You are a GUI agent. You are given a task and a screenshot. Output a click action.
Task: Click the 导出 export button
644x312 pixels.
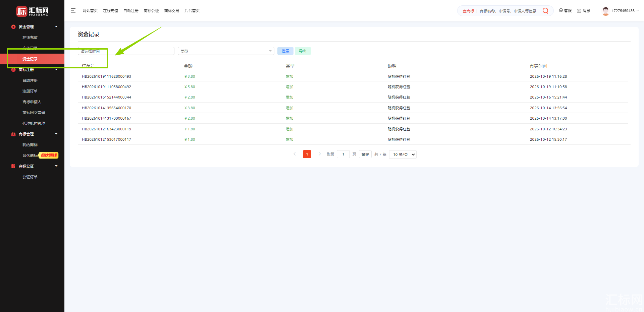coord(303,51)
